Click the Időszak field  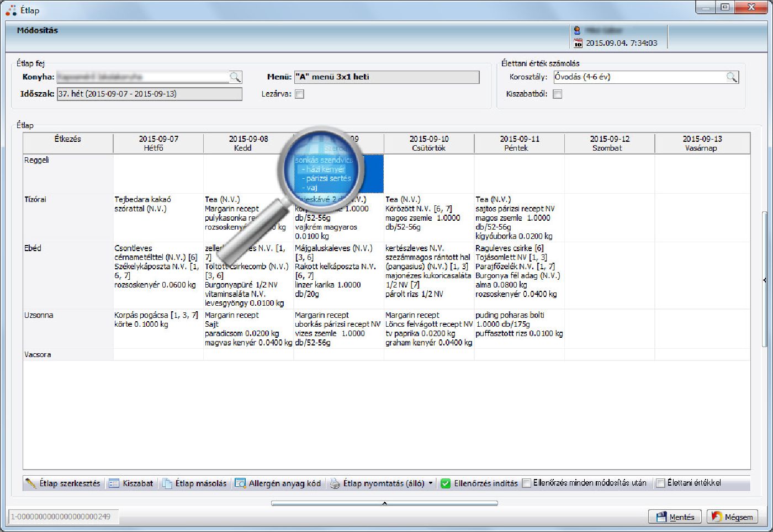(149, 94)
